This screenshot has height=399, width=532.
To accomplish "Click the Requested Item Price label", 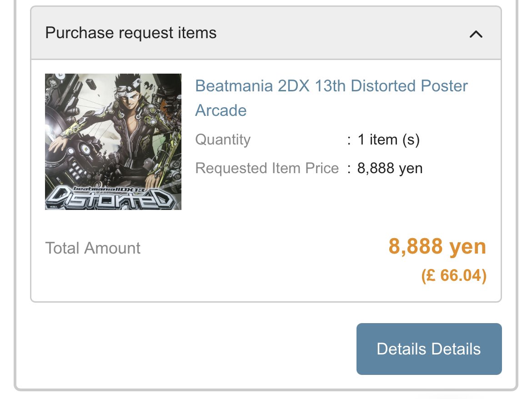I will click(x=267, y=168).
